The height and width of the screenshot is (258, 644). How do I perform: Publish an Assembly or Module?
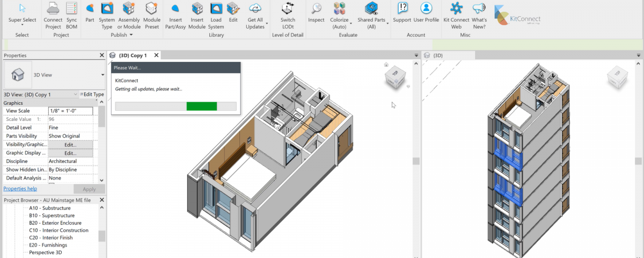point(129,16)
